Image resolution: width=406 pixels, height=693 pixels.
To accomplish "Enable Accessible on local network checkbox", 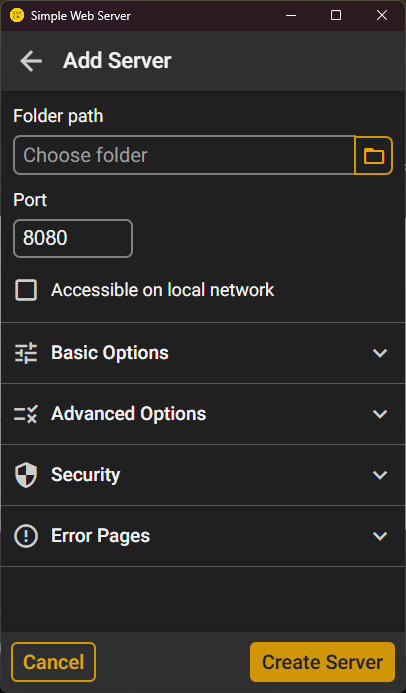I will coord(26,290).
